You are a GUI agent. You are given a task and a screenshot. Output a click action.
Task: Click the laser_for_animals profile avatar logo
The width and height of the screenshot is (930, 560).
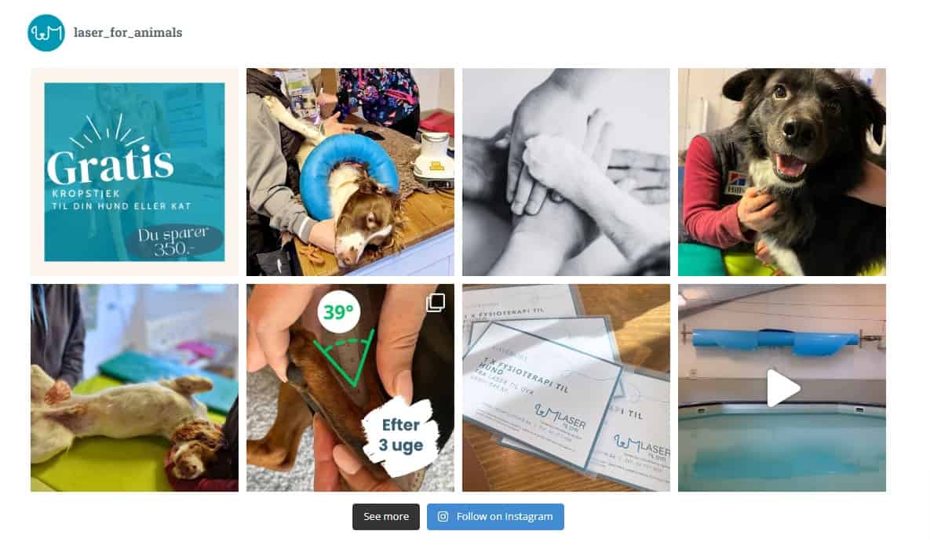[x=46, y=33]
